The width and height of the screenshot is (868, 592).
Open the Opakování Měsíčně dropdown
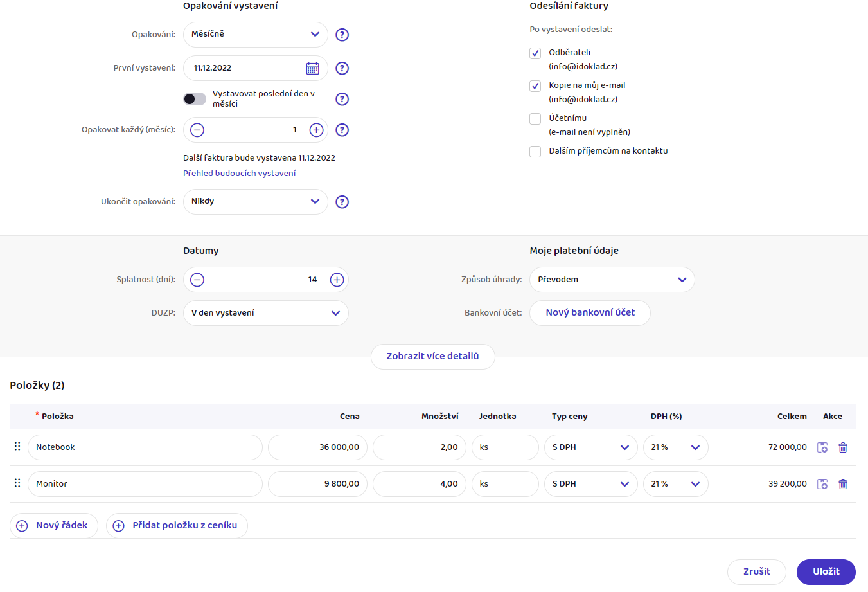256,35
